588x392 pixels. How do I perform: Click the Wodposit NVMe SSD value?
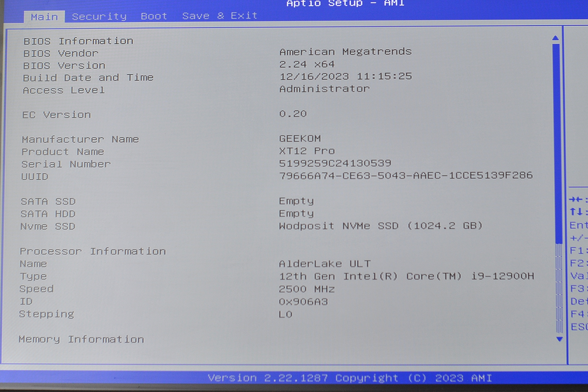tap(381, 226)
